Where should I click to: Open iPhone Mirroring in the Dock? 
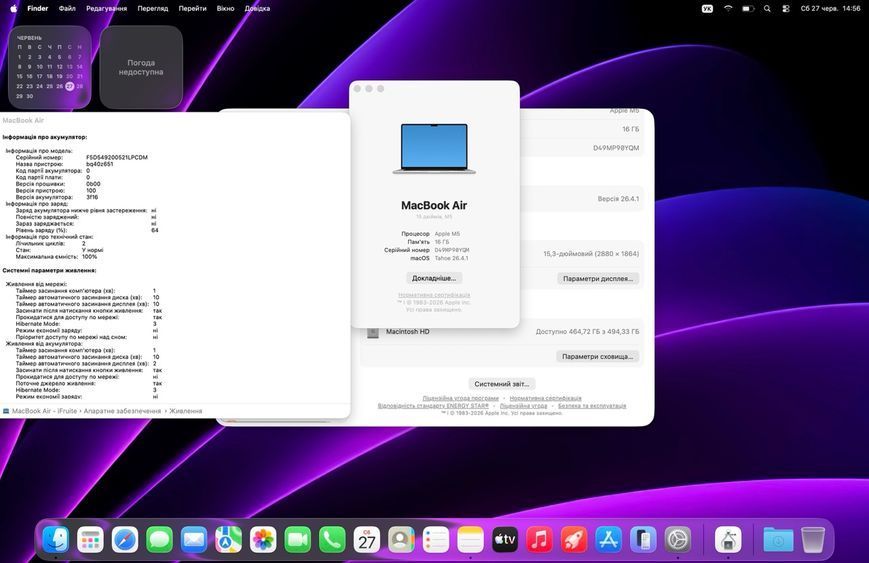[643, 539]
